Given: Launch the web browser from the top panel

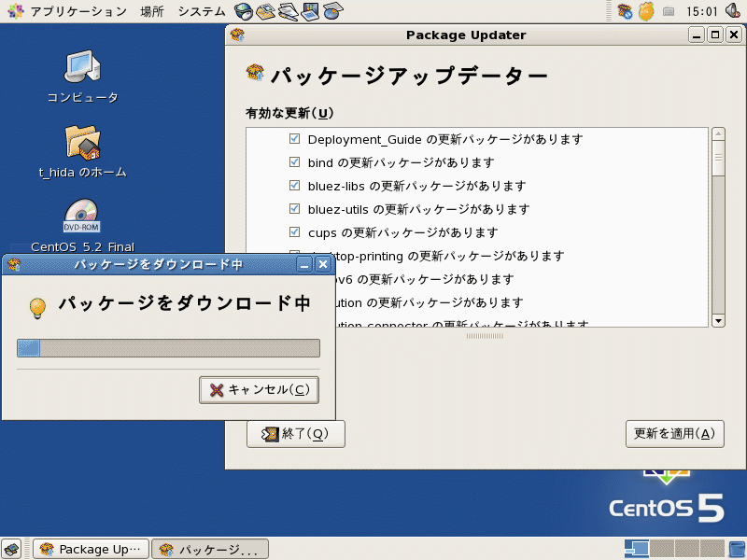Looking at the screenshot, I should [244, 11].
